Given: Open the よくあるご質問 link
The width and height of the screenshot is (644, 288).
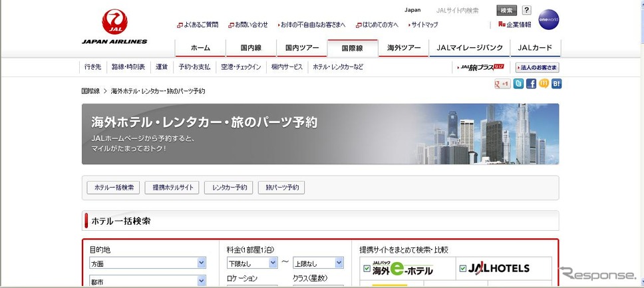Looking at the screenshot, I should click(198, 25).
